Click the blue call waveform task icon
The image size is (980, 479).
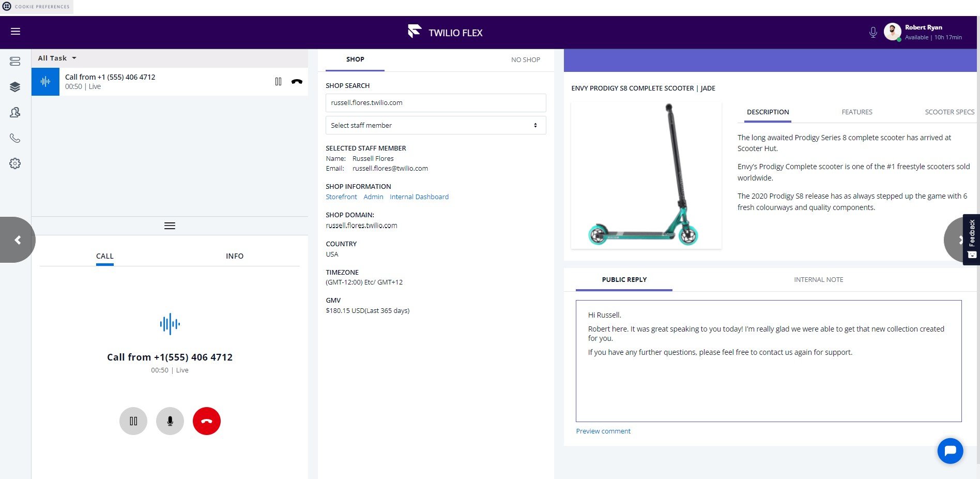point(45,82)
